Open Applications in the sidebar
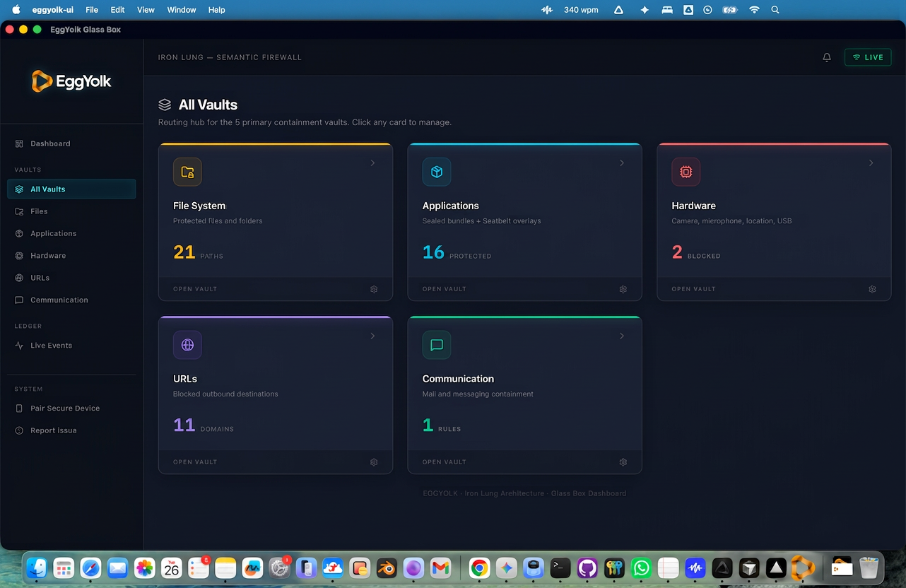The width and height of the screenshot is (906, 588). pos(71,233)
